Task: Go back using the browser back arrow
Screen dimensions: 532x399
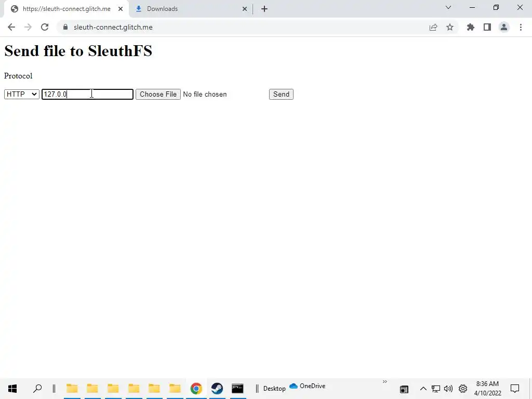Action: [x=11, y=27]
